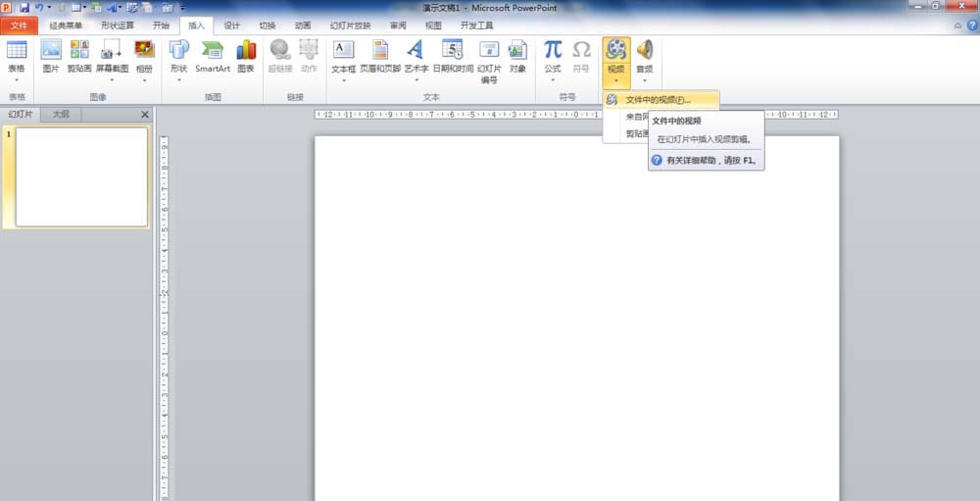Click the PowerPoint application icon in title bar
Image resolution: width=980 pixels, height=501 pixels.
(x=6, y=8)
